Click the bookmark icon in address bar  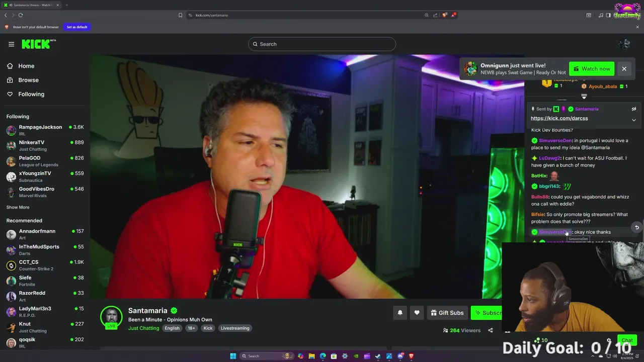coord(180,15)
